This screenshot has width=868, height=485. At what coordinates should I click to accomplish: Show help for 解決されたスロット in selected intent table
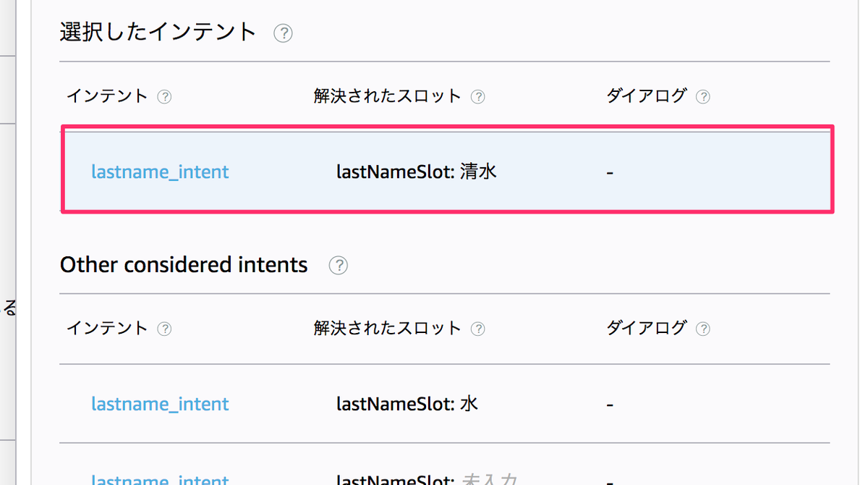pos(477,97)
